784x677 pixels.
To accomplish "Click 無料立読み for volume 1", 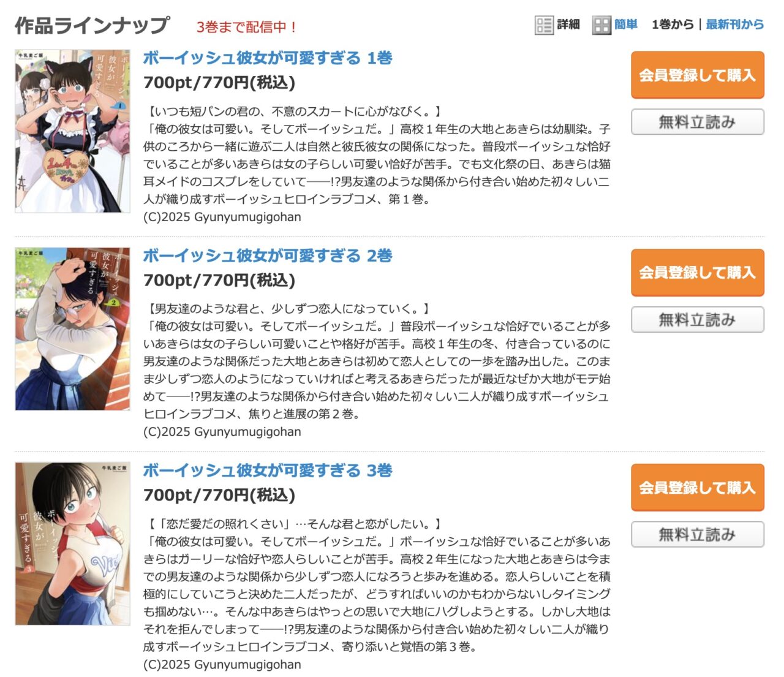I will click(698, 122).
